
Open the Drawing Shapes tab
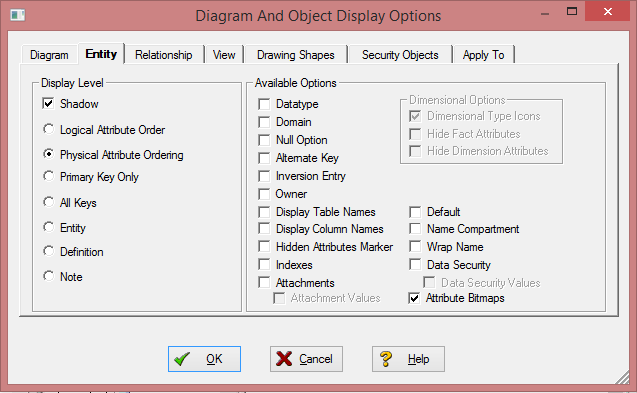click(296, 55)
